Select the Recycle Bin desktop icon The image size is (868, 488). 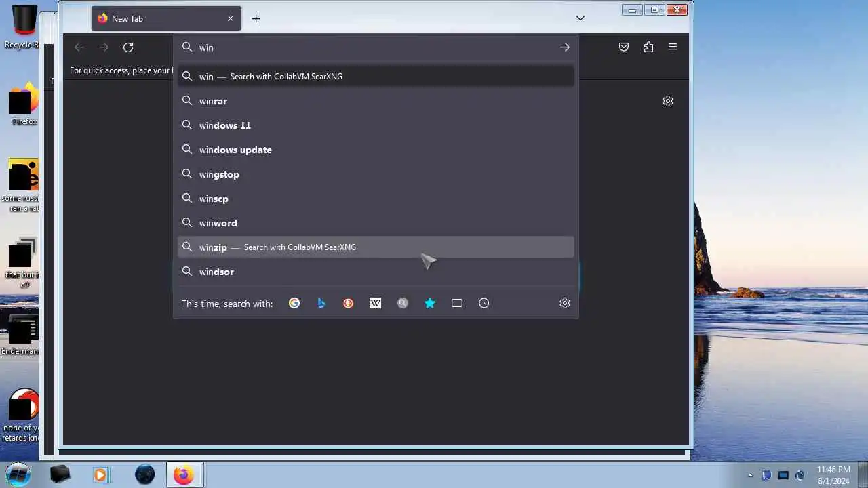(24, 27)
